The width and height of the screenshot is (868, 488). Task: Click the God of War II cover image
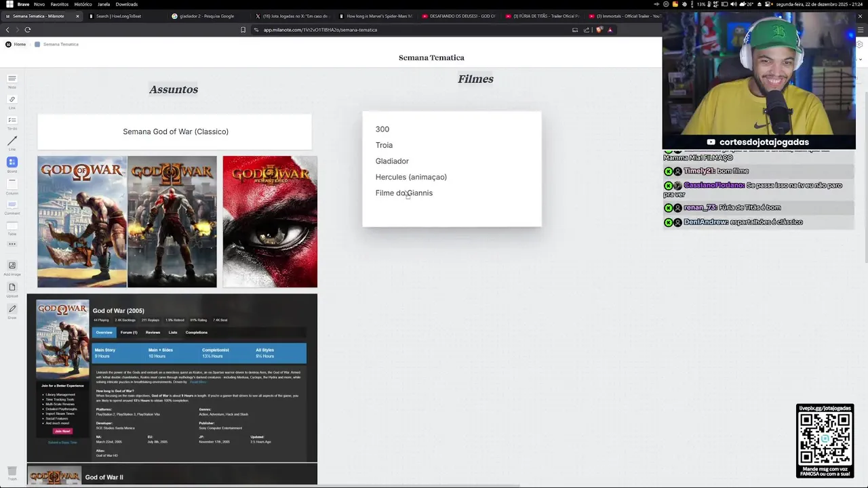[x=172, y=222]
